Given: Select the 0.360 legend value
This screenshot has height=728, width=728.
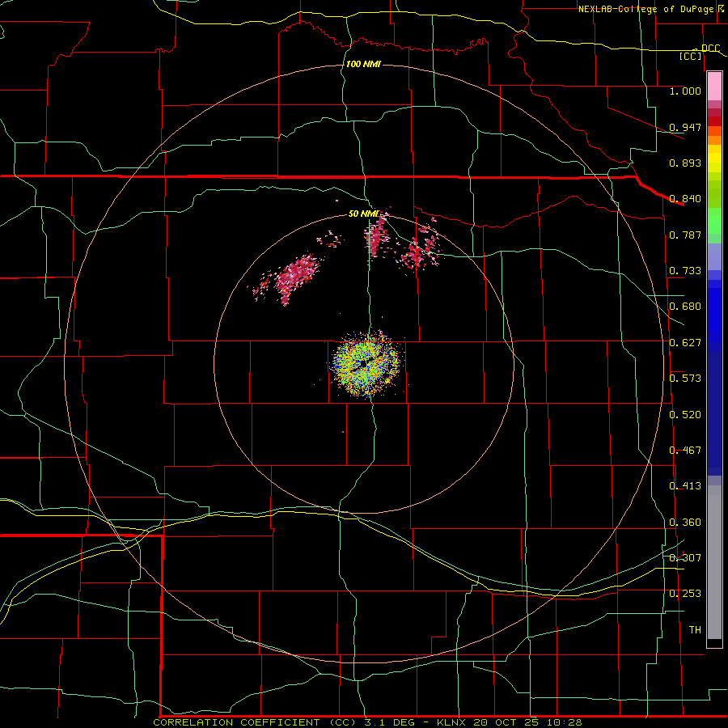Looking at the screenshot, I should [x=685, y=523].
